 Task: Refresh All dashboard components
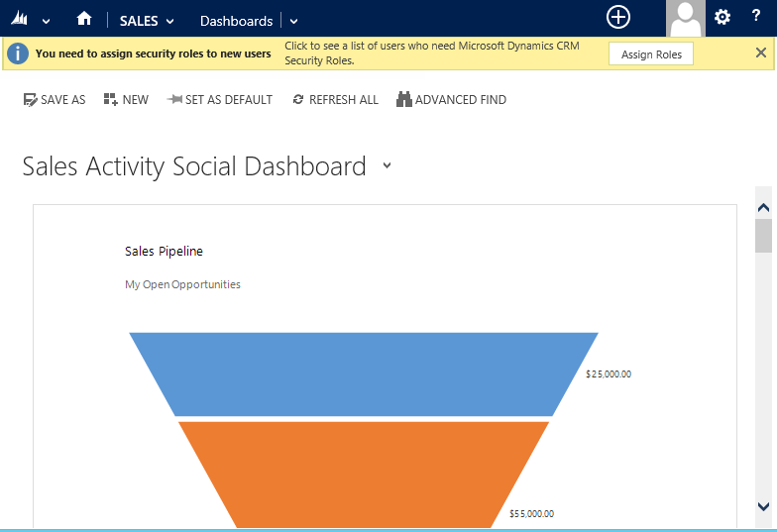[335, 100]
